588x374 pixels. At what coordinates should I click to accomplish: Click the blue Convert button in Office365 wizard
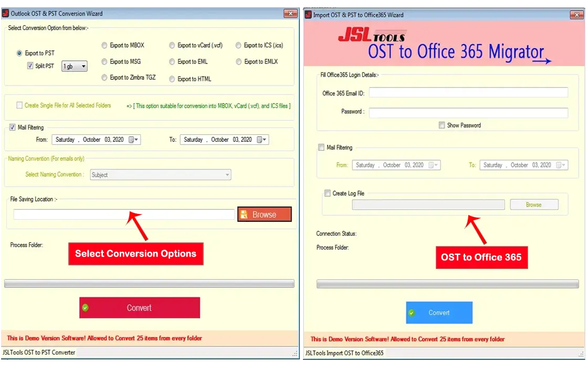tap(439, 313)
